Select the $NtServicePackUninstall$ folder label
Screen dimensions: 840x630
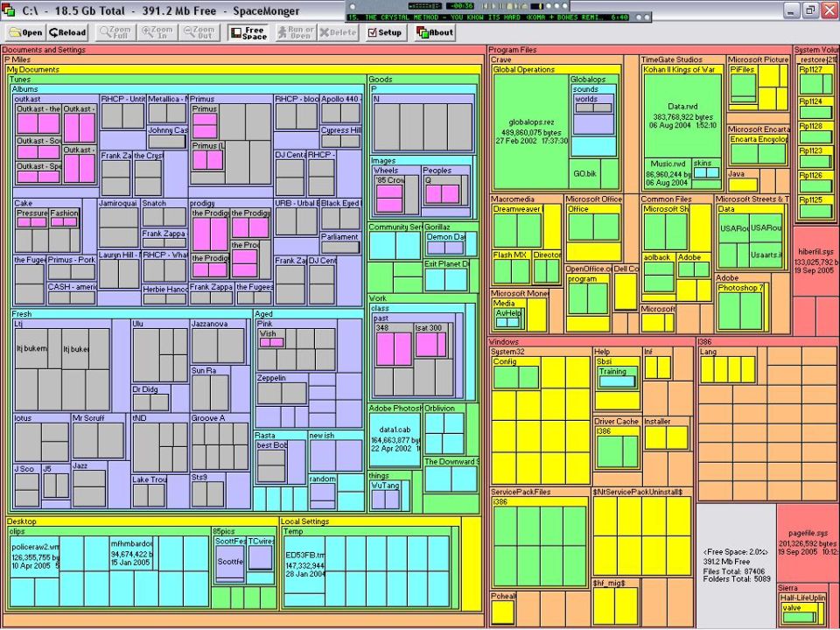click(x=638, y=492)
